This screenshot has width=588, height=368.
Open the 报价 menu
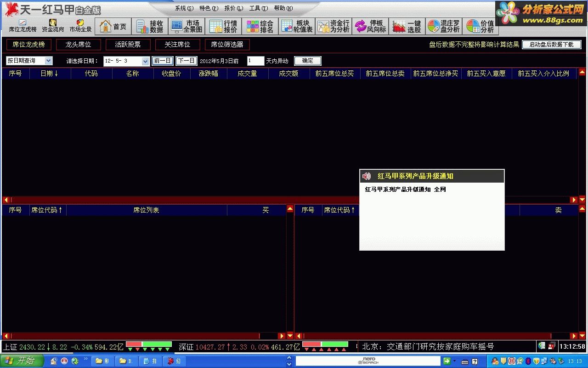point(234,8)
